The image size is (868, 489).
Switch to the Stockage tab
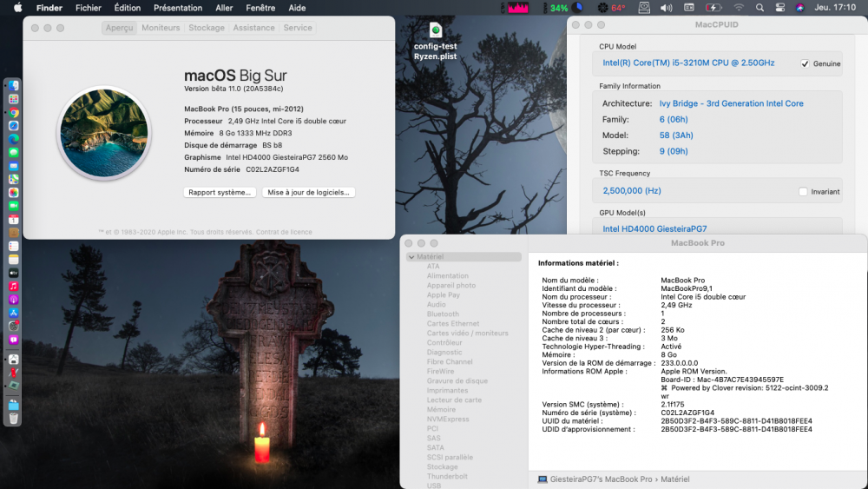pos(207,28)
